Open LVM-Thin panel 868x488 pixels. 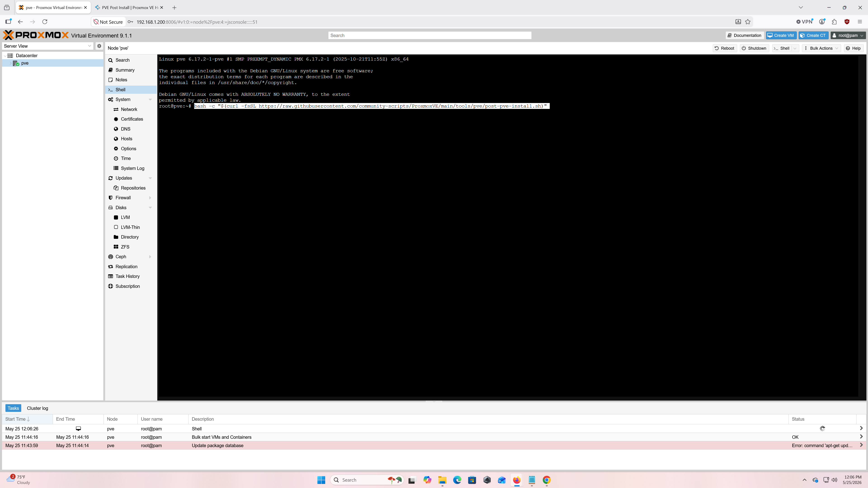coord(130,227)
